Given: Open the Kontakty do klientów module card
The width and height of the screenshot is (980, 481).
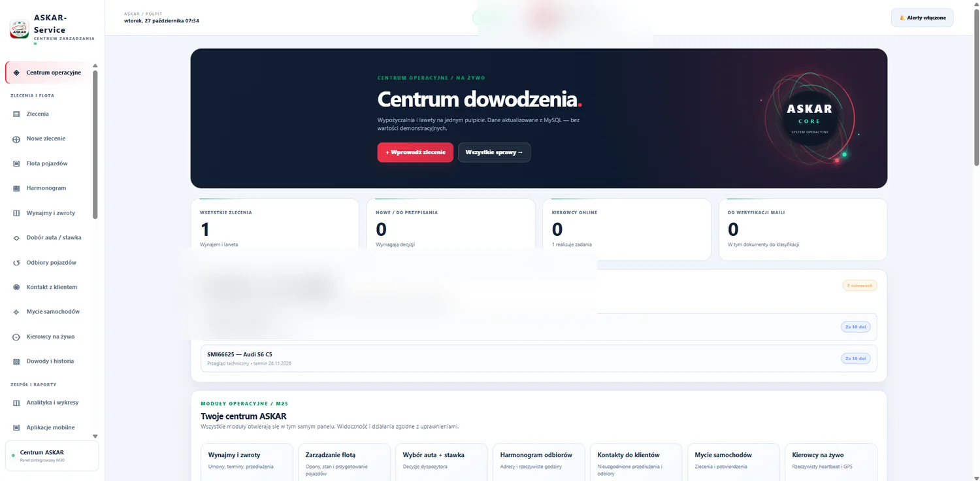Looking at the screenshot, I should (636, 462).
